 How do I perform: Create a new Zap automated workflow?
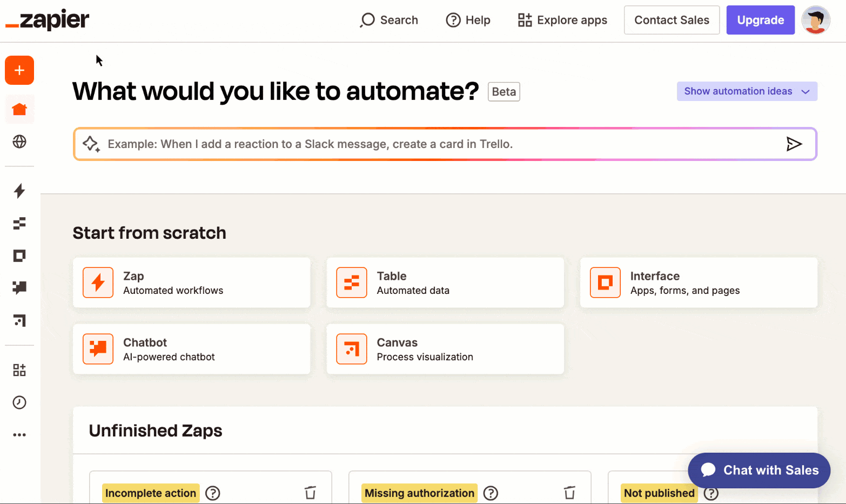click(192, 283)
